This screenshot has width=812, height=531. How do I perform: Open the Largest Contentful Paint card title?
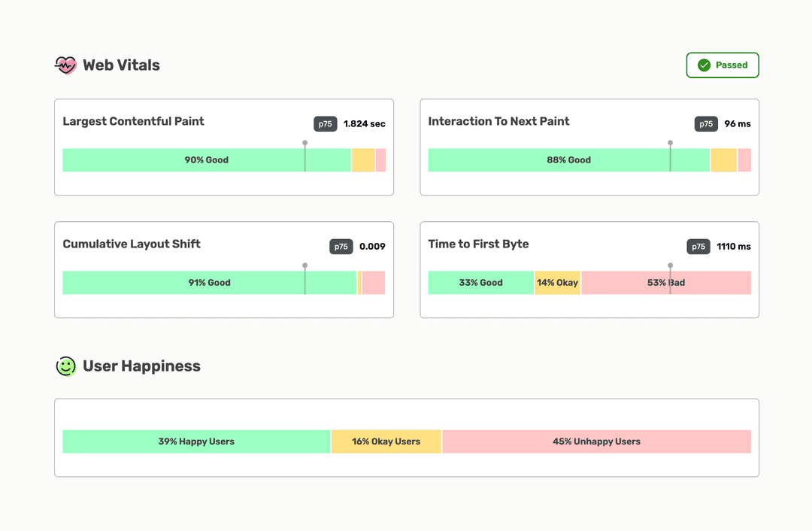pyautogui.click(x=133, y=121)
